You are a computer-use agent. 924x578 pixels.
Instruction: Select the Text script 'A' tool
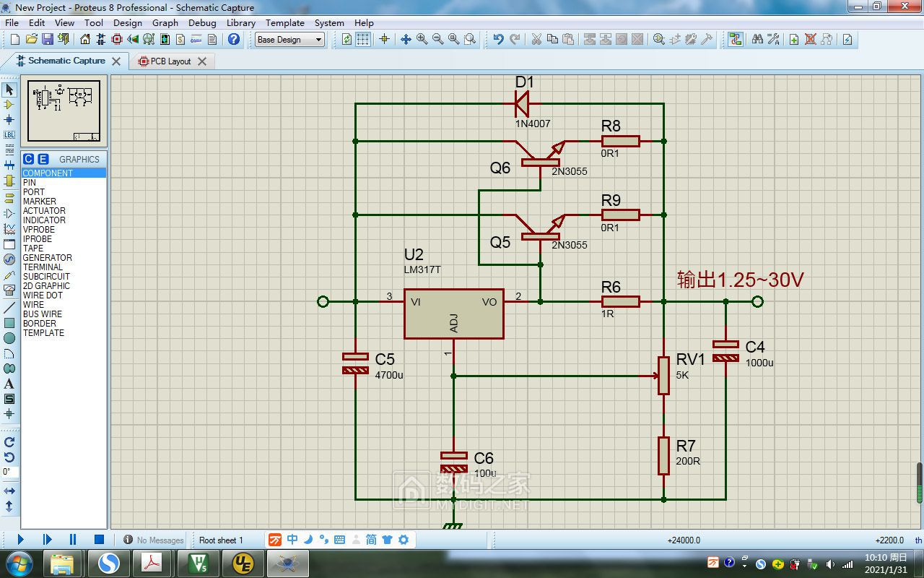coord(9,384)
